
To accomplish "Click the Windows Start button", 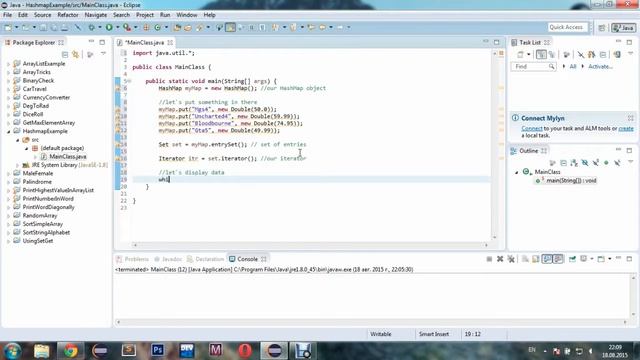I will (12, 351).
